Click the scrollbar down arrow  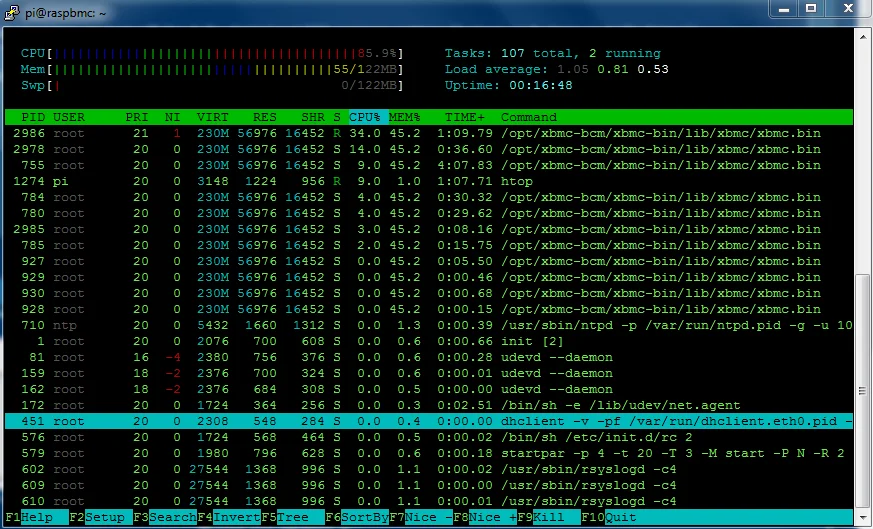[x=862, y=516]
